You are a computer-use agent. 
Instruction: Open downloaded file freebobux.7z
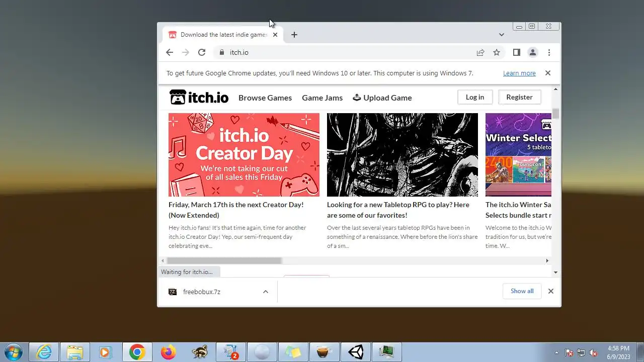[x=201, y=292]
